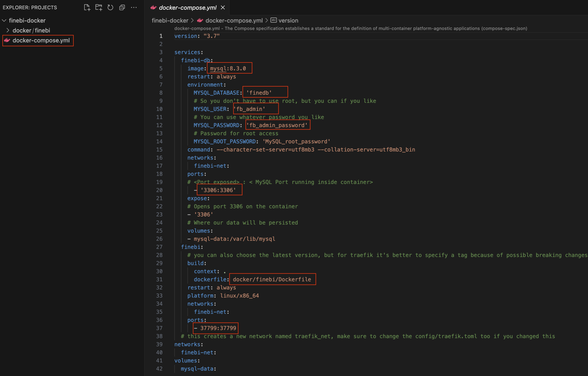Click the command line with character-set-server

pyautogui.click(x=301, y=150)
